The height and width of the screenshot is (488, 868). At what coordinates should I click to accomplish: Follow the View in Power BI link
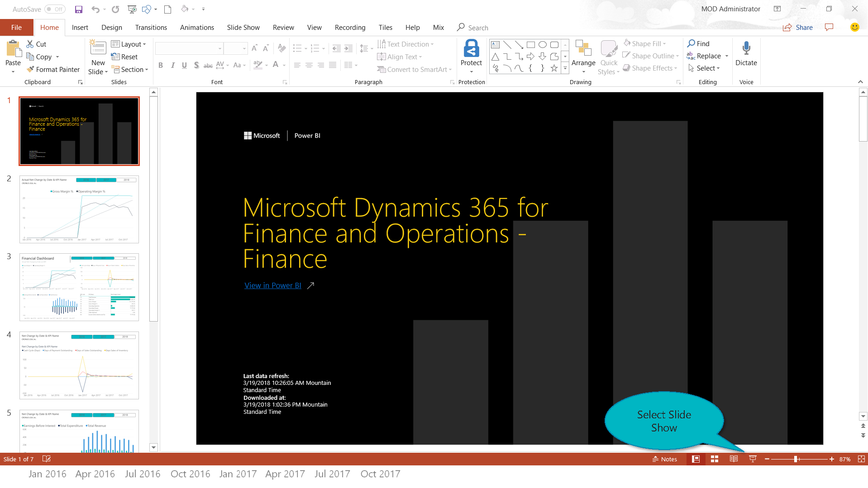tap(272, 285)
